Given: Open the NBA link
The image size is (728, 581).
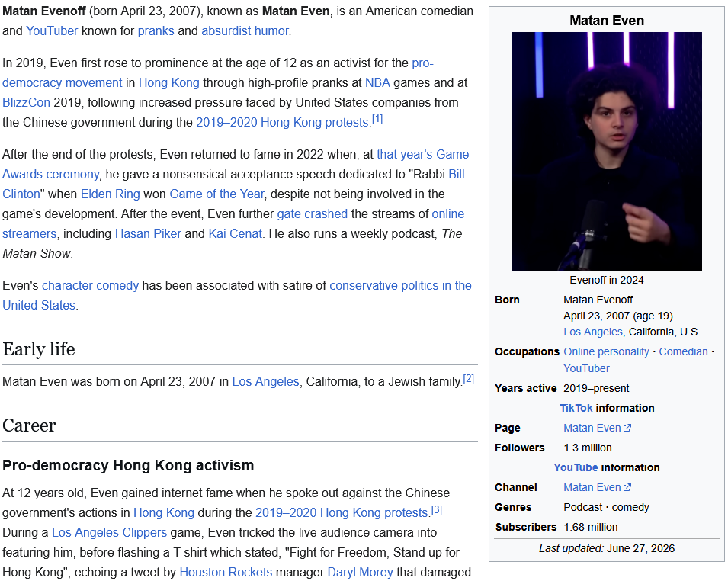Looking at the screenshot, I should 377,82.
